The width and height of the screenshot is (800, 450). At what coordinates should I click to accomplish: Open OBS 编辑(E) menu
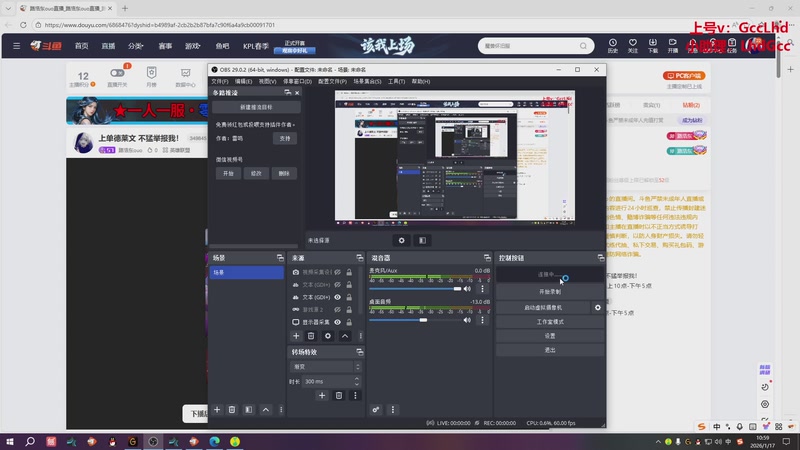click(243, 82)
